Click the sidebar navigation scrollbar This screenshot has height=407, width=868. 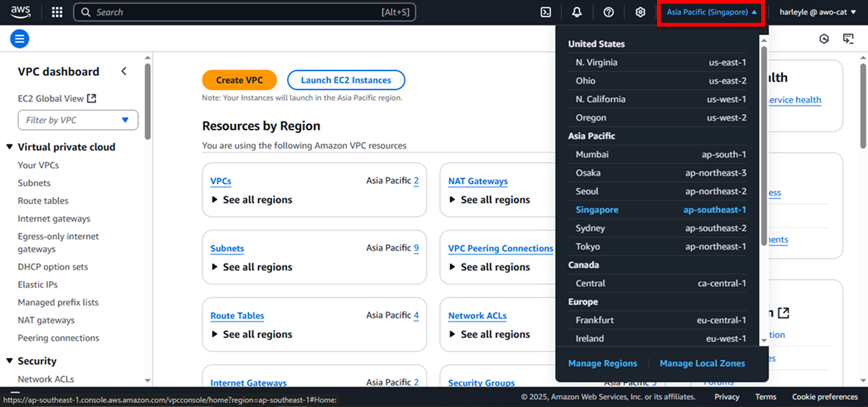pyautogui.click(x=147, y=102)
